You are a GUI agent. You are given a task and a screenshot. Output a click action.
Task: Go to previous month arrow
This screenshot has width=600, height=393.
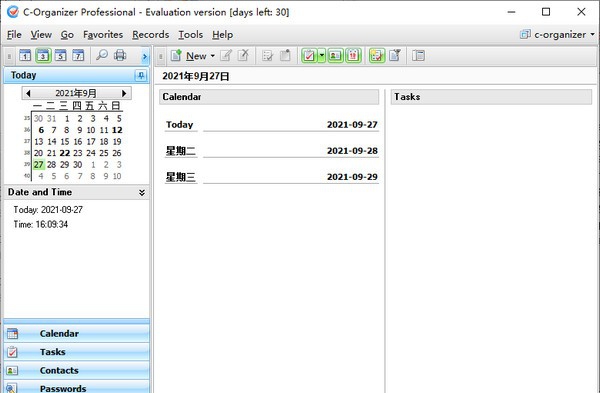pos(28,93)
